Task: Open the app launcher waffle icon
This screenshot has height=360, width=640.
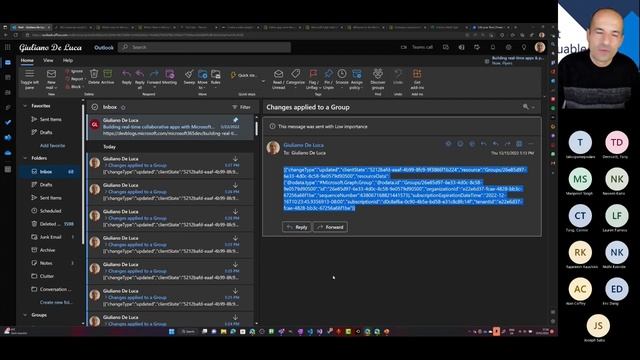Action: coord(8,47)
